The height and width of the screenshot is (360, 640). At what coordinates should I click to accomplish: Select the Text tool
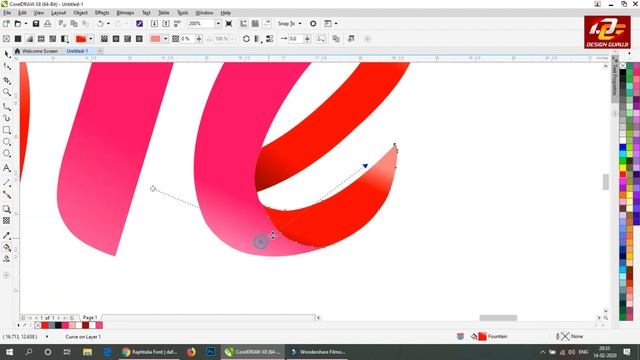(7, 168)
